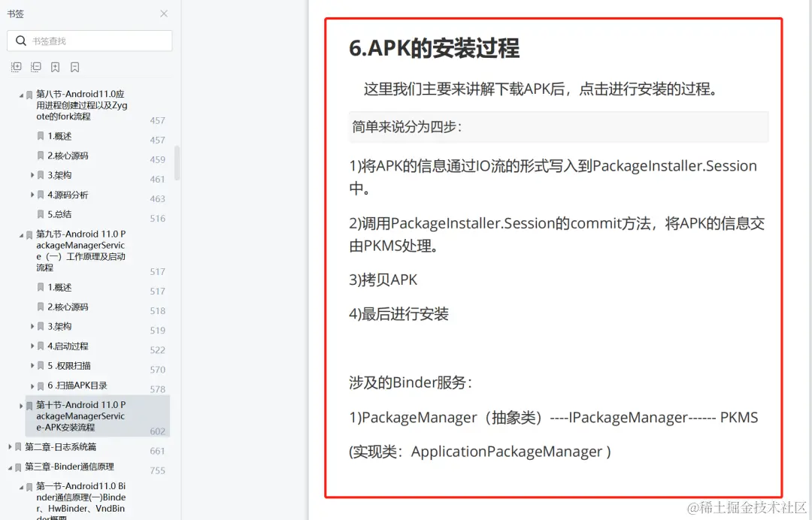Open 2.核心源码 bookmark on page 518

coord(68,307)
